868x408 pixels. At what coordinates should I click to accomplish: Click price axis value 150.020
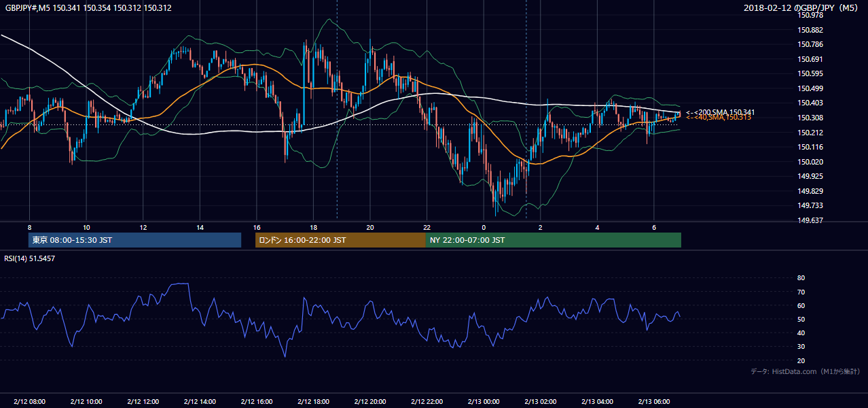(x=810, y=162)
